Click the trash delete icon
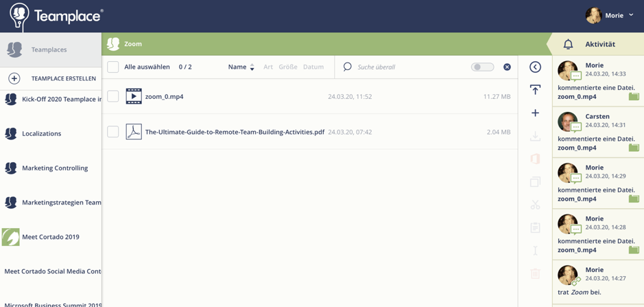Viewport: 644px width, 307px height. [x=535, y=273]
